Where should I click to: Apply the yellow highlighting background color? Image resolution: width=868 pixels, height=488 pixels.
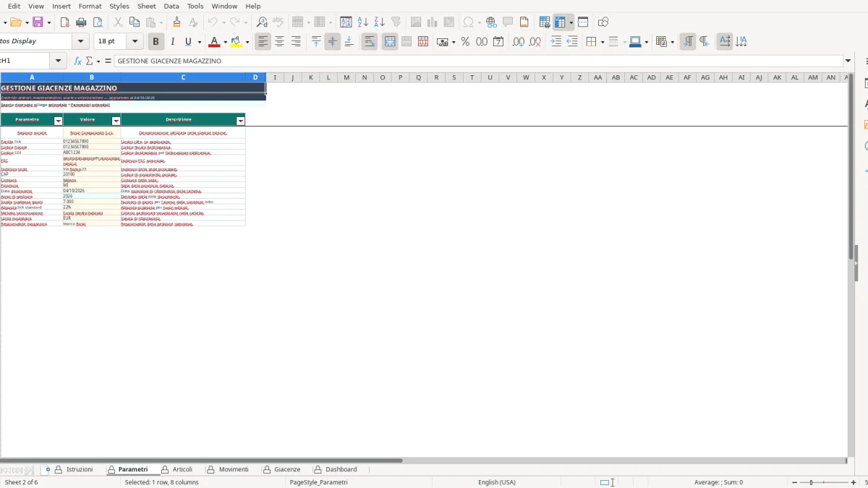tap(236, 42)
